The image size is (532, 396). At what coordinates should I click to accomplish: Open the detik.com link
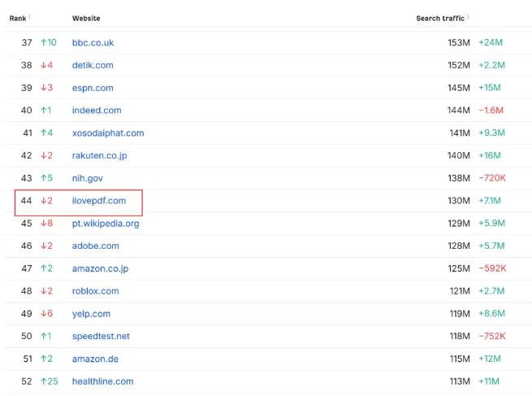tap(93, 65)
